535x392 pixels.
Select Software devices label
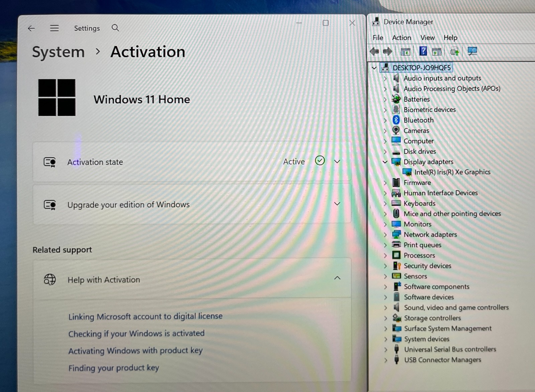click(x=429, y=297)
